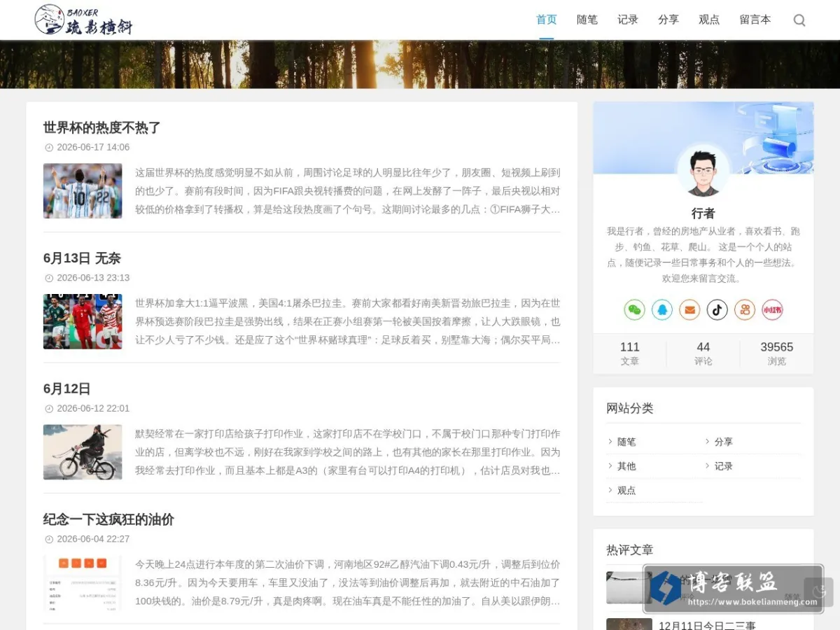Viewport: 840px width, 630px height.
Task: Click the orange email icon
Action: (689, 309)
